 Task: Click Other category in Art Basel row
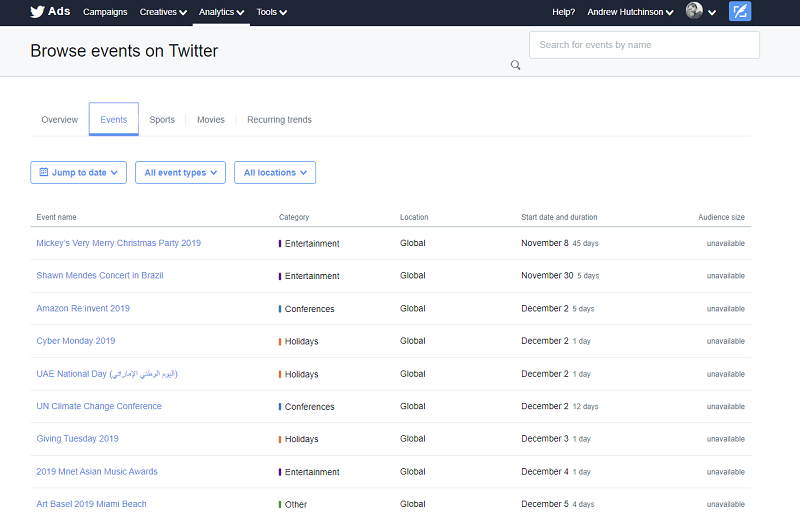pyautogui.click(x=296, y=505)
